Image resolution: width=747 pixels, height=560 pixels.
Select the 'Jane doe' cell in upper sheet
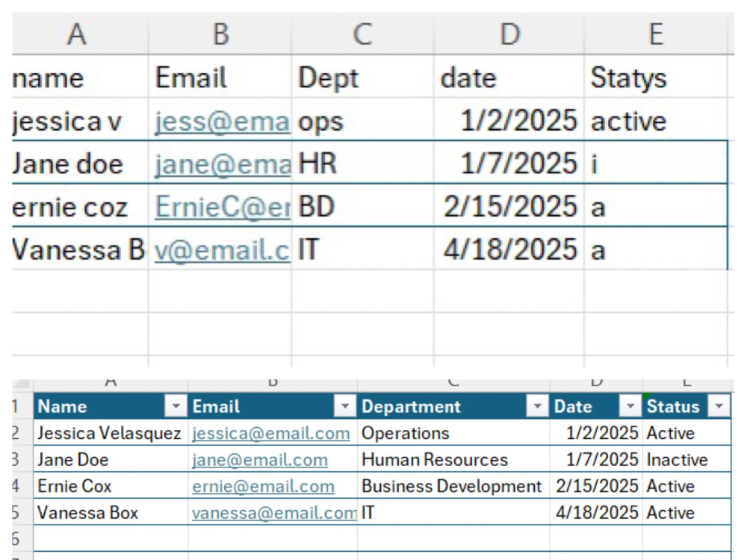pos(80,164)
